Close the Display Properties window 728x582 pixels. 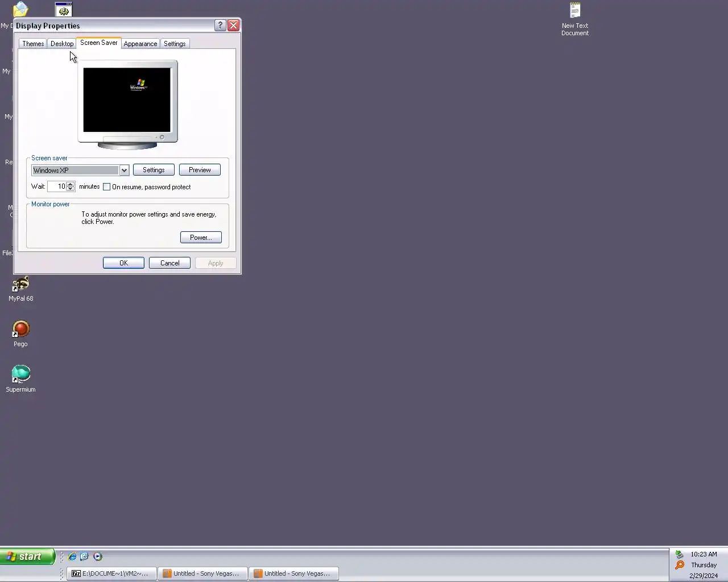pyautogui.click(x=233, y=26)
